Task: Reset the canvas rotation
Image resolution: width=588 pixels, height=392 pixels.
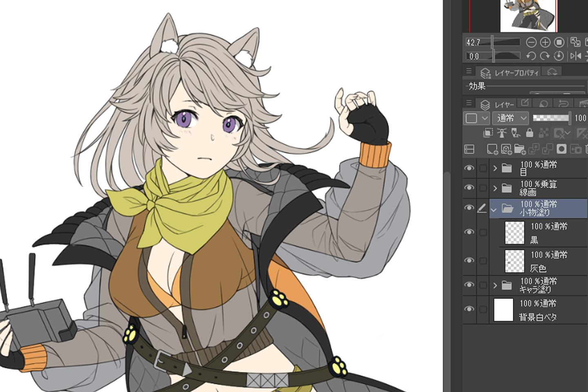Action: coord(559,56)
